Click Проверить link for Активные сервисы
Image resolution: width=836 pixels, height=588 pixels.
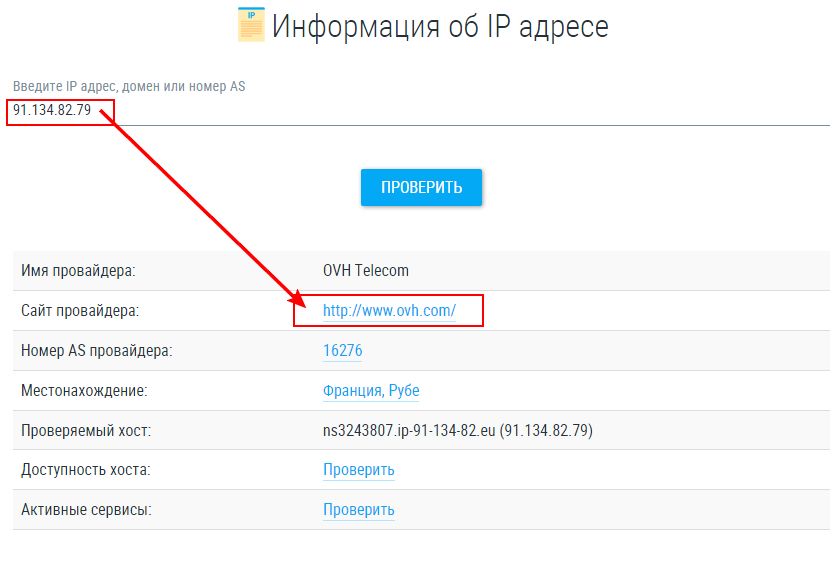pyautogui.click(x=358, y=510)
